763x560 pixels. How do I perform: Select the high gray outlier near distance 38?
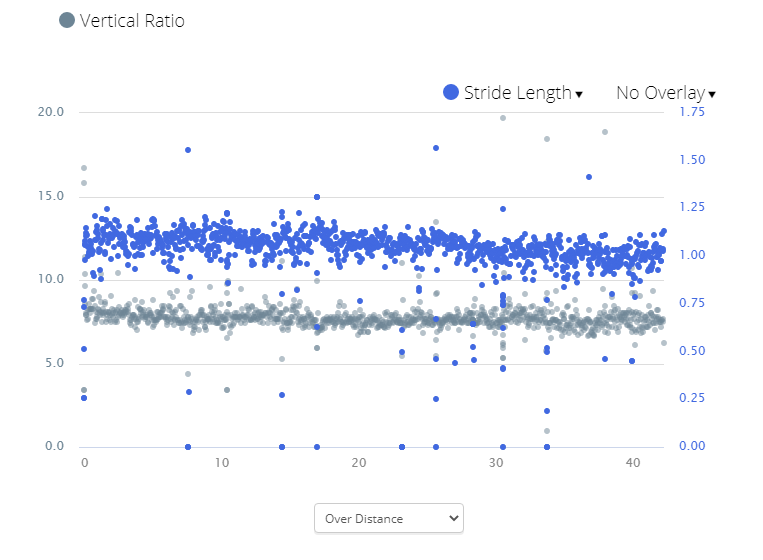coord(605,132)
